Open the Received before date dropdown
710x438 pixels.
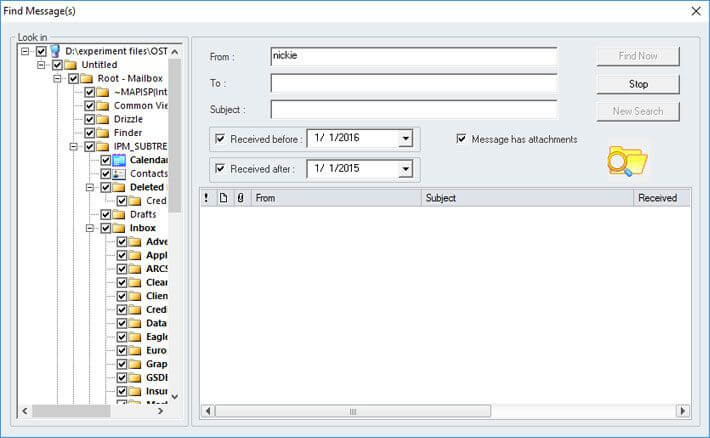[405, 139]
